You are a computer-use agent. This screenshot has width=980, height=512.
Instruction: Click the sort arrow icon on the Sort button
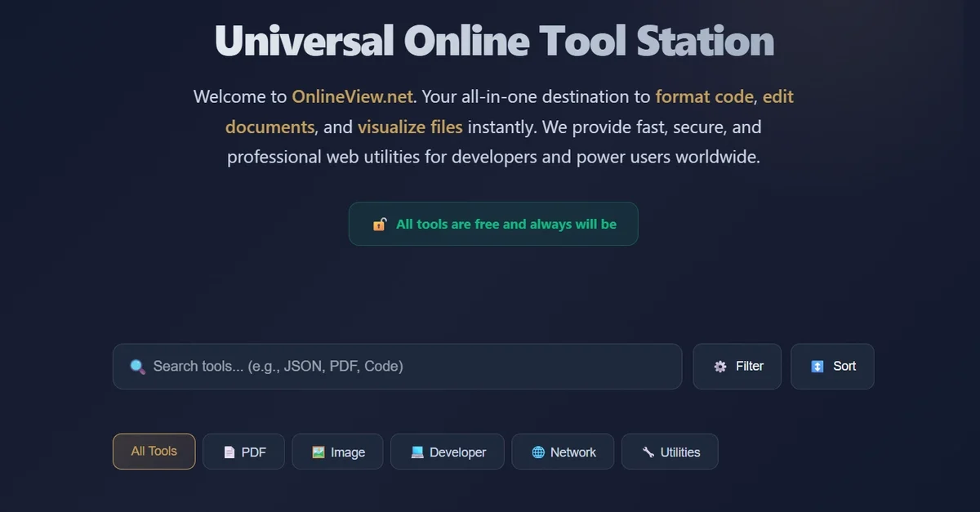point(817,366)
